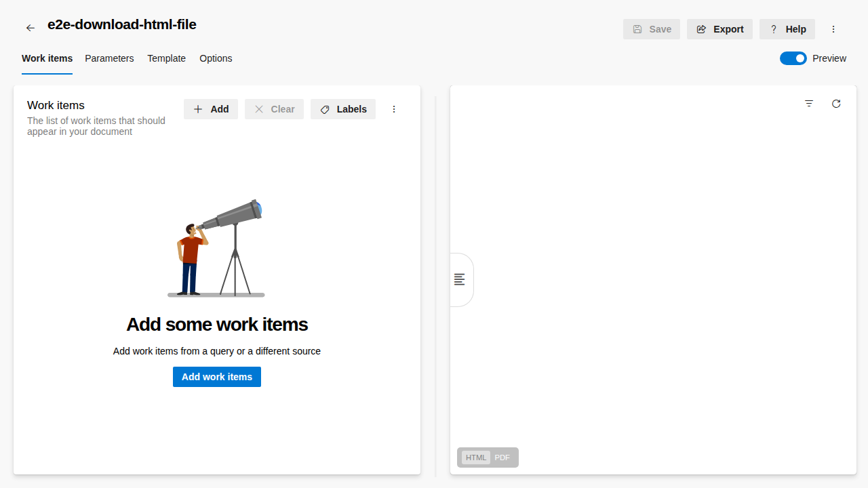
Task: Open the header more options menu
Action: click(833, 29)
